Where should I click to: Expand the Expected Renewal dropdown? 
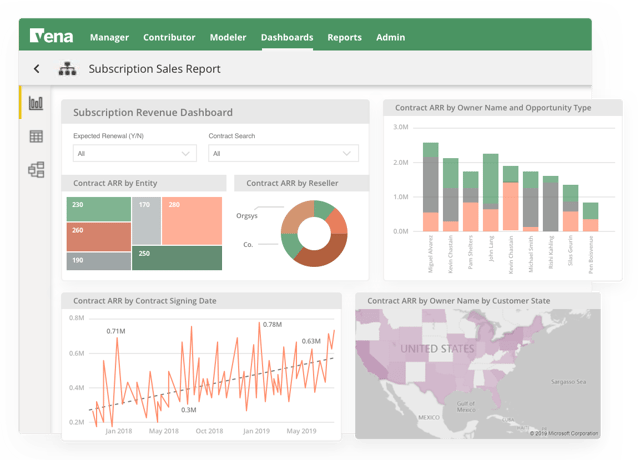pyautogui.click(x=135, y=153)
